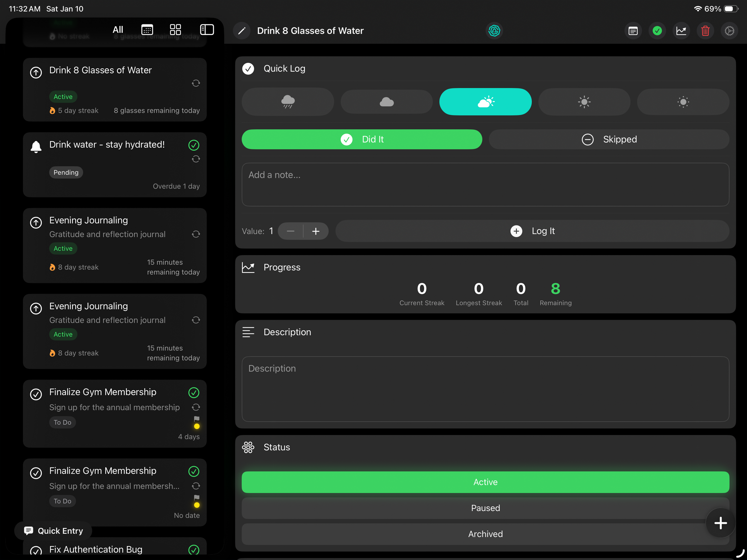The image size is (747, 560).
Task: Open first Evening Journaling card
Action: tap(115, 245)
